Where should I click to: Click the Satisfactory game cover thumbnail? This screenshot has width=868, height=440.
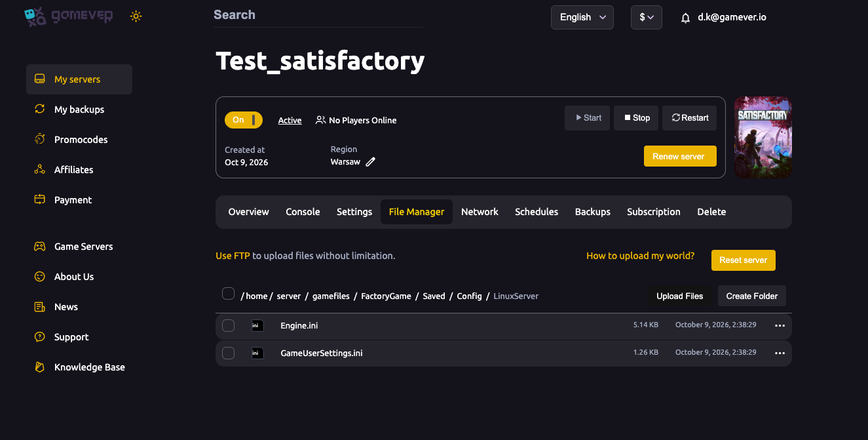(763, 138)
